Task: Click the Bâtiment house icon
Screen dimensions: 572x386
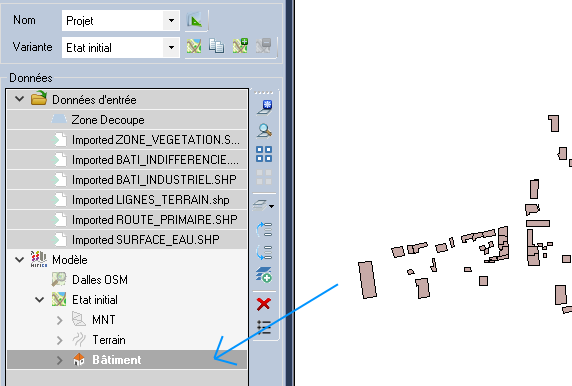Action: click(79, 359)
